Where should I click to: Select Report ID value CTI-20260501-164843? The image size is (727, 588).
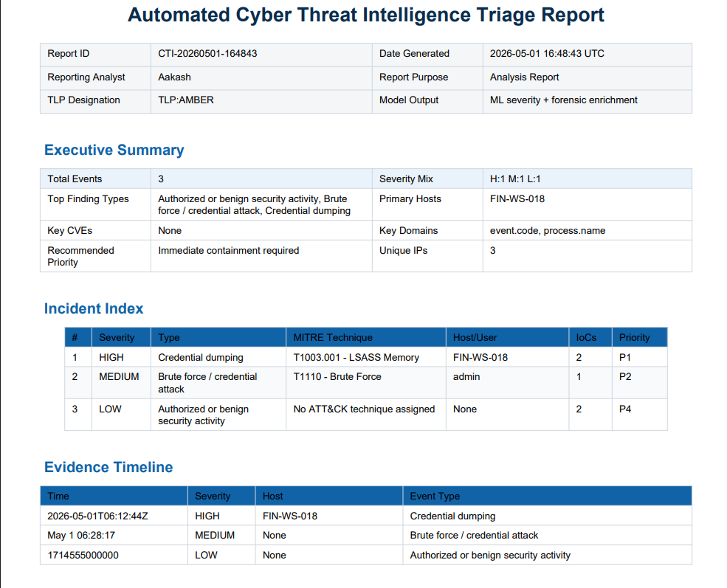tap(207, 54)
